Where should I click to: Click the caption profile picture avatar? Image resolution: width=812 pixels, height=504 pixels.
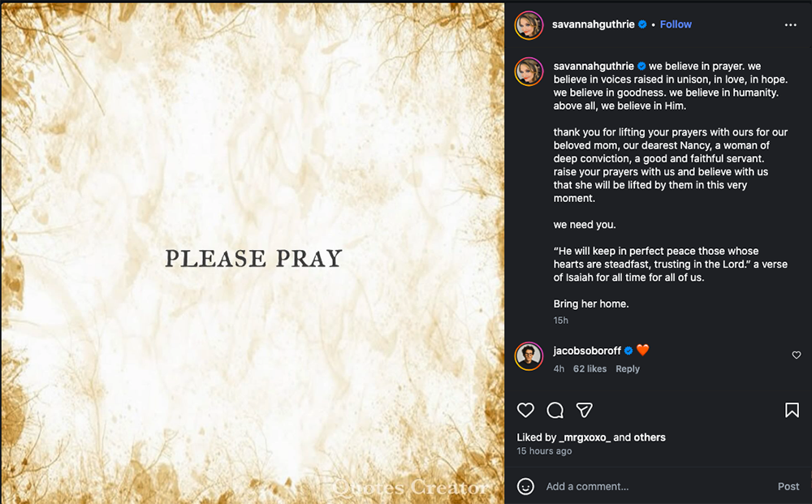click(529, 71)
